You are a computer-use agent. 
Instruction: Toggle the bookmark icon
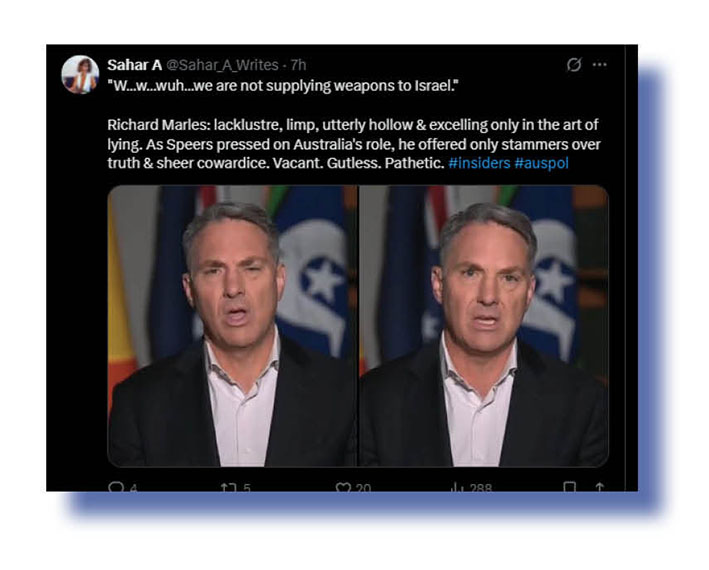pos(570,486)
